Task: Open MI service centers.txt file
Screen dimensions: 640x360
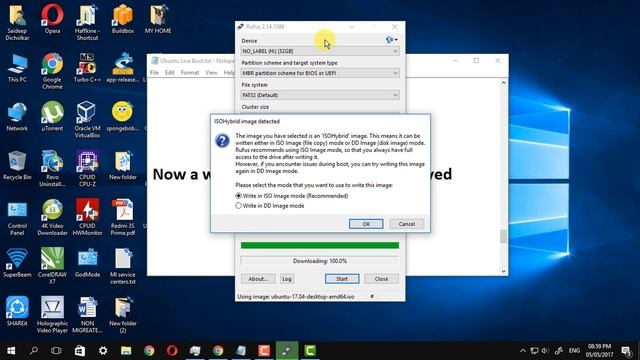Action: tap(122, 266)
